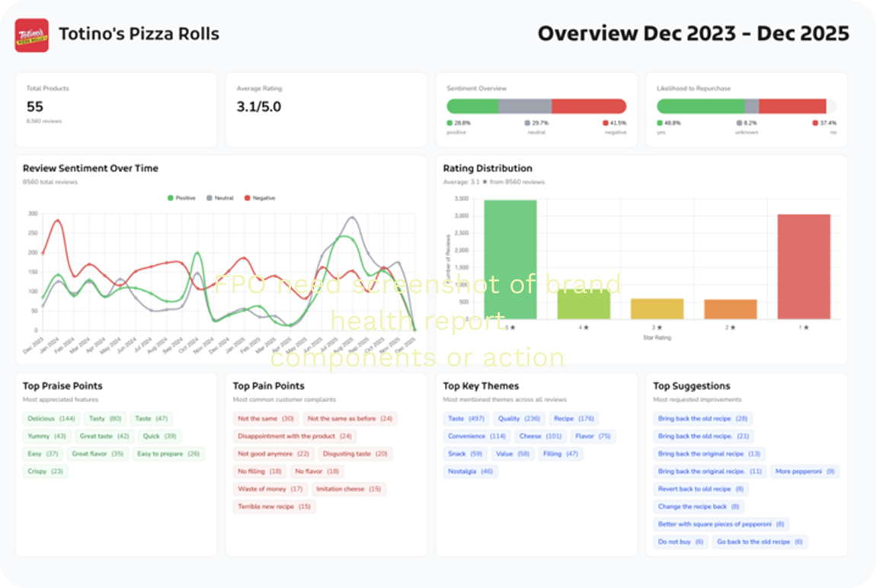Select the Great flavor (35) praise tag
Image resolution: width=876 pixels, height=588 pixels.
point(98,454)
